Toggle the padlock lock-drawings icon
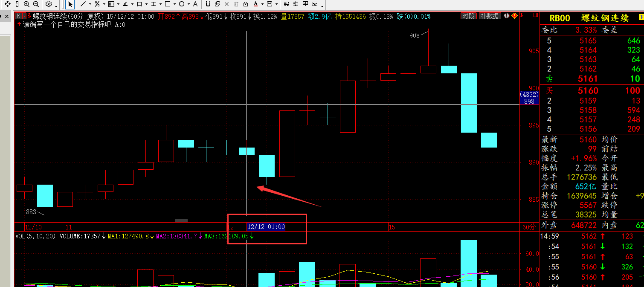The image size is (644, 287). [x=246, y=4]
